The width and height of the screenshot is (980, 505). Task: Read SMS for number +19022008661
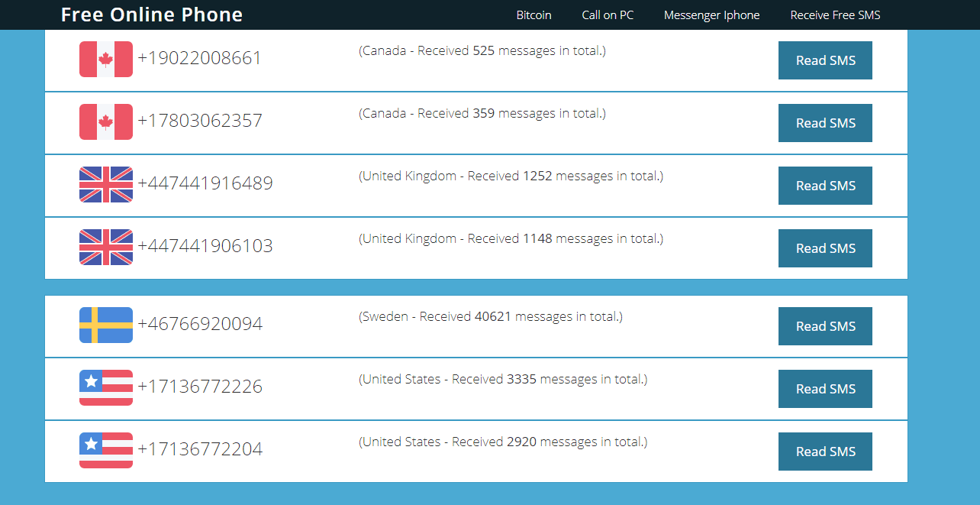coord(825,60)
